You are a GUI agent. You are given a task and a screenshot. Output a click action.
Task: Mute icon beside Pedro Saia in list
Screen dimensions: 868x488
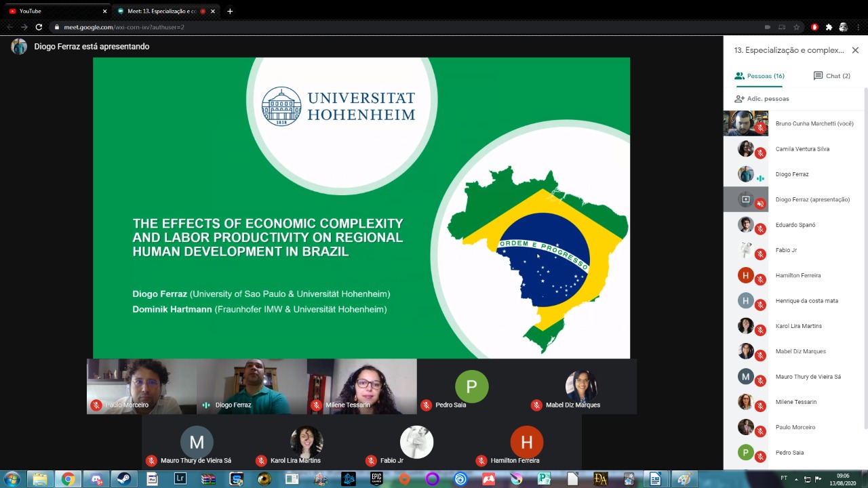coord(761,456)
